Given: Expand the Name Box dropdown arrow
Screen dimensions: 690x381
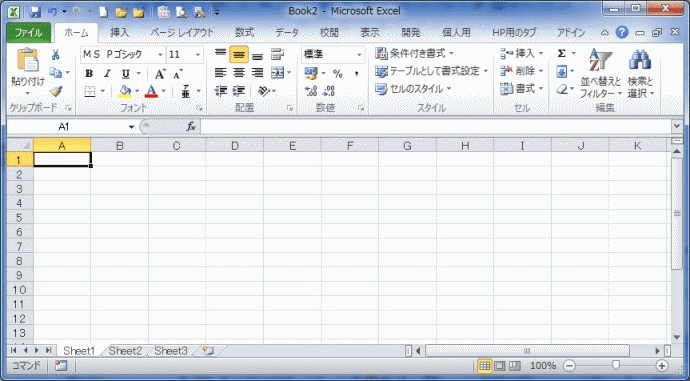Looking at the screenshot, I should tap(131, 127).
